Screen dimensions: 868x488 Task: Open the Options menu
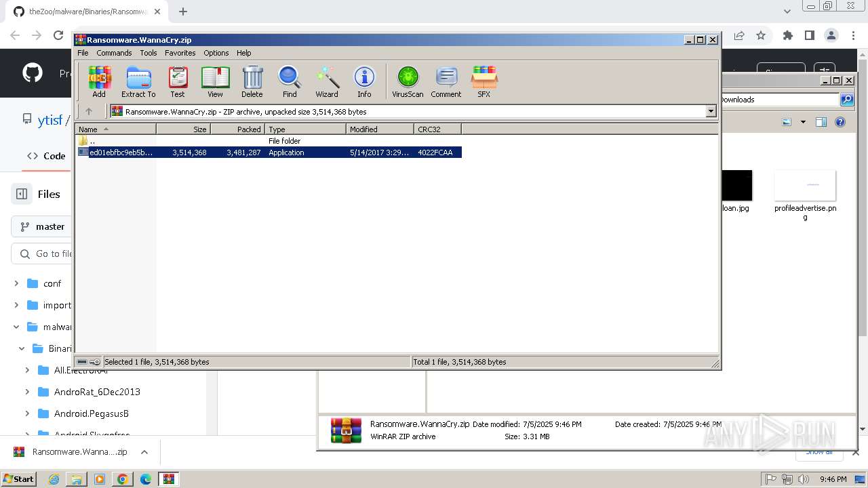pyautogui.click(x=216, y=53)
